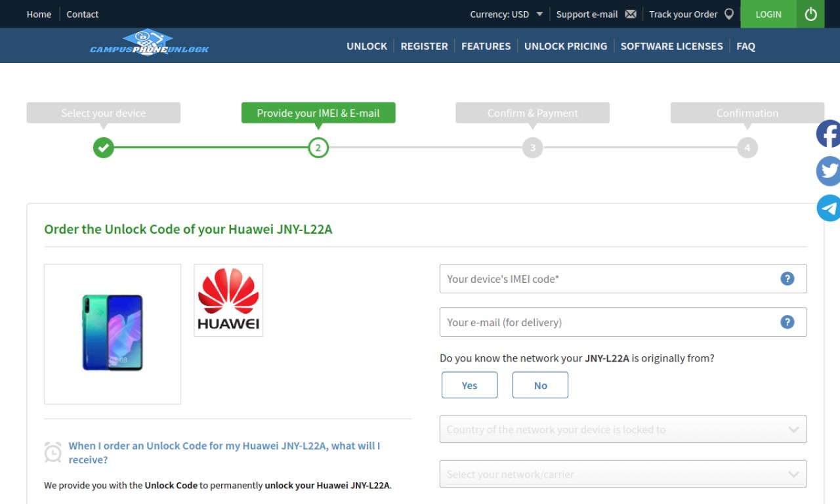Click the Huawei brand logo

coord(228,301)
